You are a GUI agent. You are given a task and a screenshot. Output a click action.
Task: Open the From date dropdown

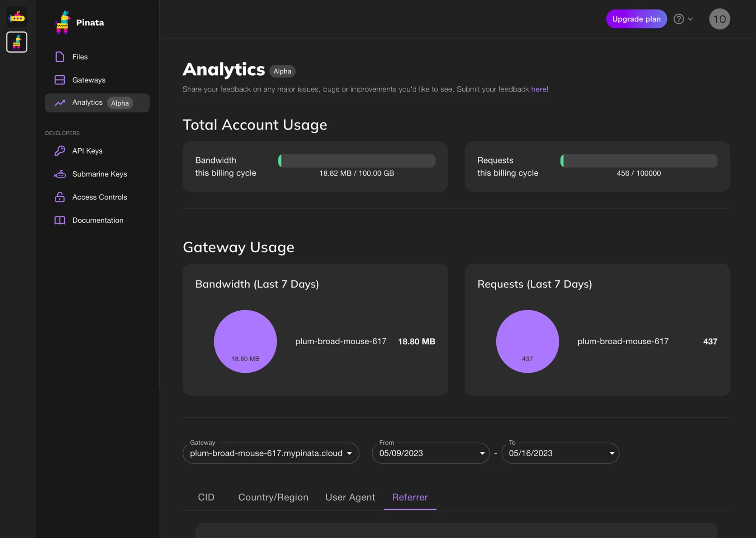pos(431,453)
